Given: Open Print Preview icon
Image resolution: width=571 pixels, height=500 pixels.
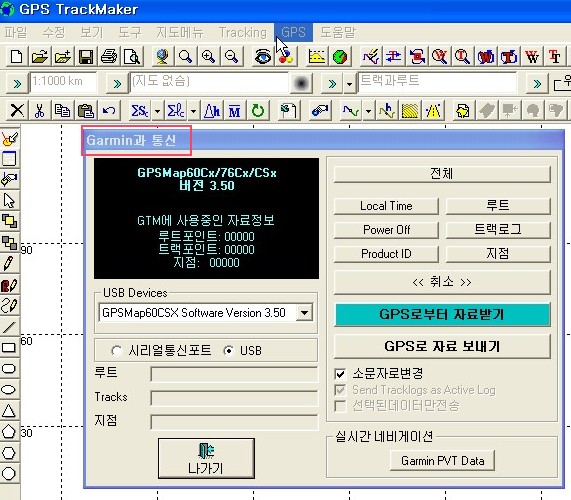Looking at the screenshot, I should (x=132, y=57).
